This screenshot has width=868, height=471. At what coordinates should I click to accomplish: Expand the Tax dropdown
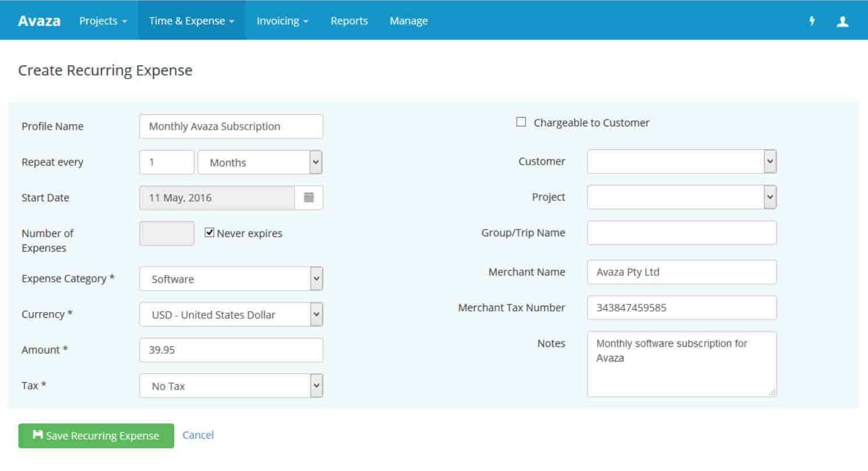click(x=231, y=385)
